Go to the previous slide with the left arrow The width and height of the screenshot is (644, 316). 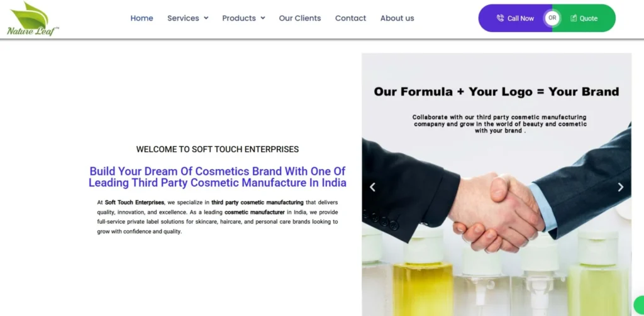point(372,187)
